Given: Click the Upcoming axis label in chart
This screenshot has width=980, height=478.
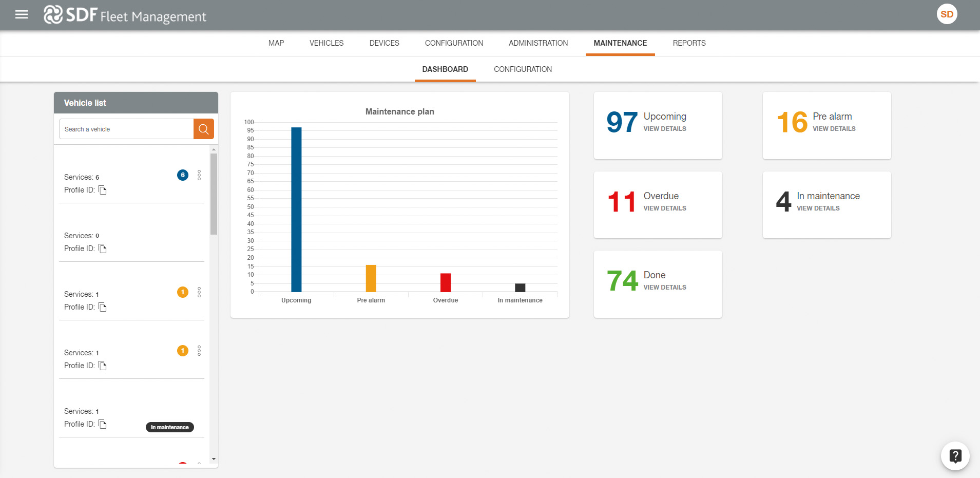Looking at the screenshot, I should pos(296,300).
